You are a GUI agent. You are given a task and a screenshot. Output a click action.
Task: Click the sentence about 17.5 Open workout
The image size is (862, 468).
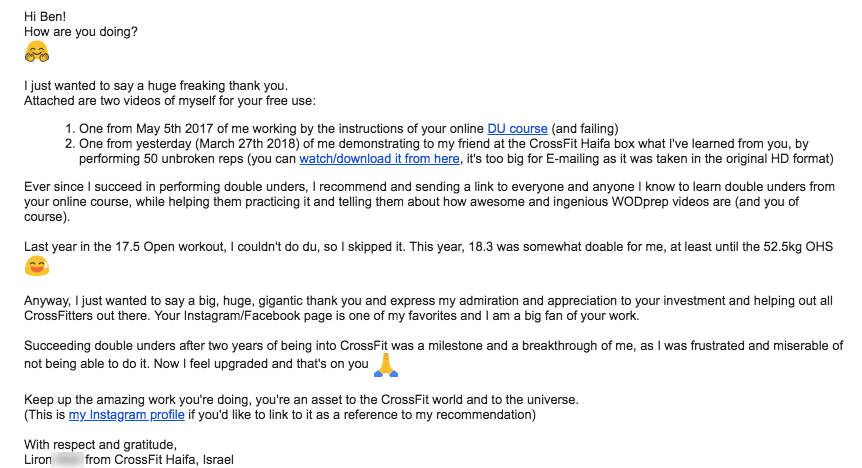pos(428,247)
